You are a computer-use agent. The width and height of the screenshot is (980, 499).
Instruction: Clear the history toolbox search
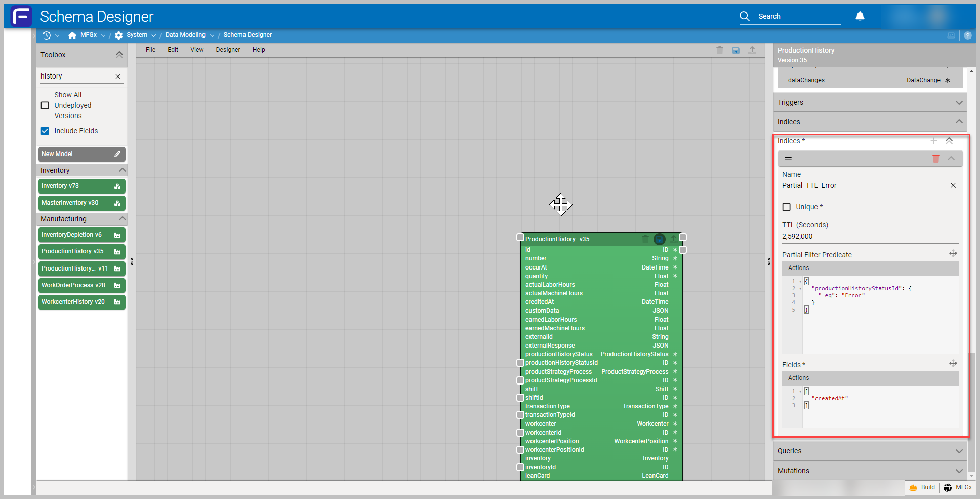click(118, 76)
